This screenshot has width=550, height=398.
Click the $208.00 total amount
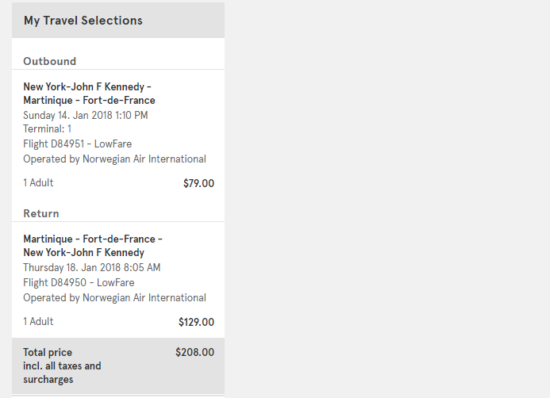195,352
